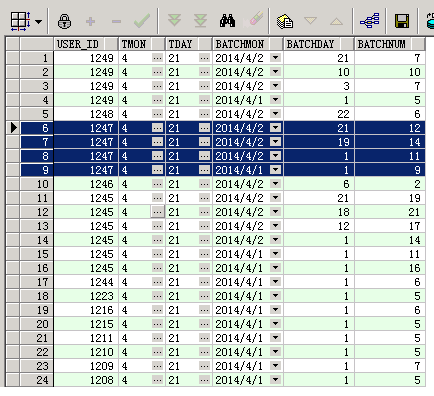Select row 10 via its row number
This screenshot has width=434, height=396.
point(37,184)
